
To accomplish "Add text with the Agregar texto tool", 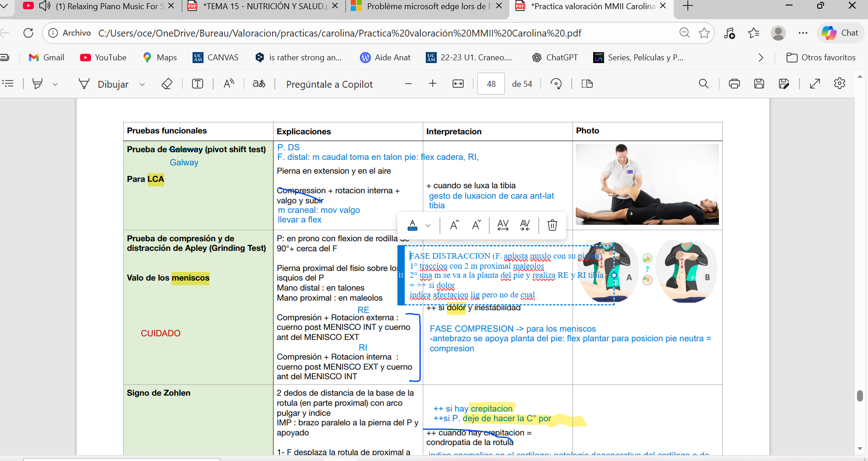I will click(197, 84).
